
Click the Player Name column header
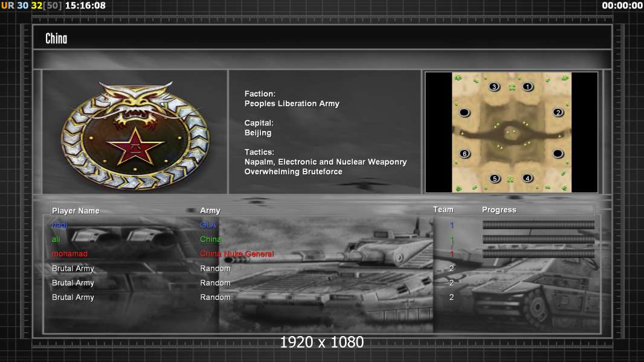(76, 211)
